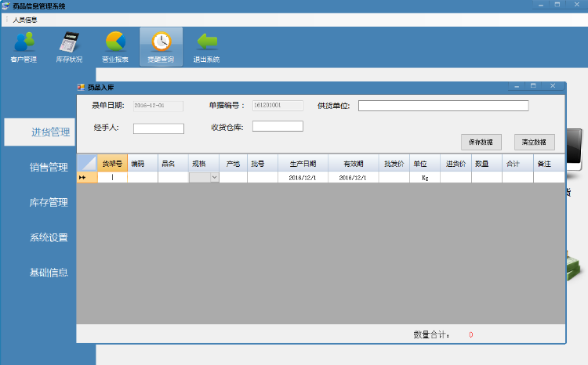
Task: Click the 备注 column header
Action: coord(549,164)
